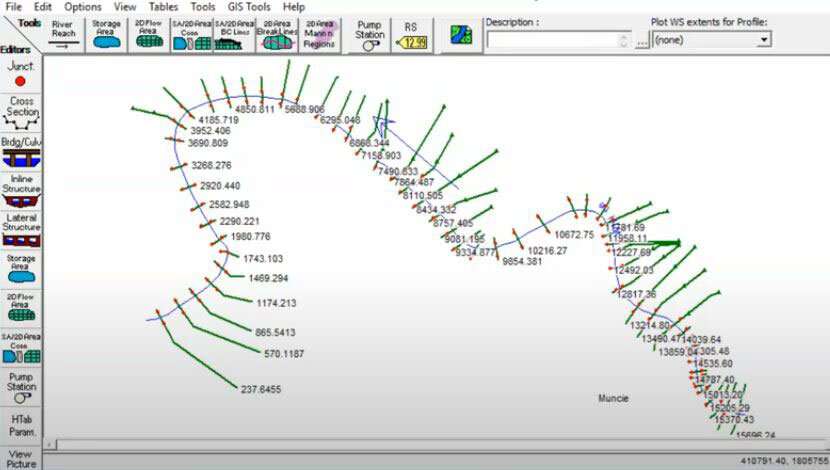Select cross section label 1469.294
Image resolution: width=830 pixels, height=470 pixels.
(268, 278)
